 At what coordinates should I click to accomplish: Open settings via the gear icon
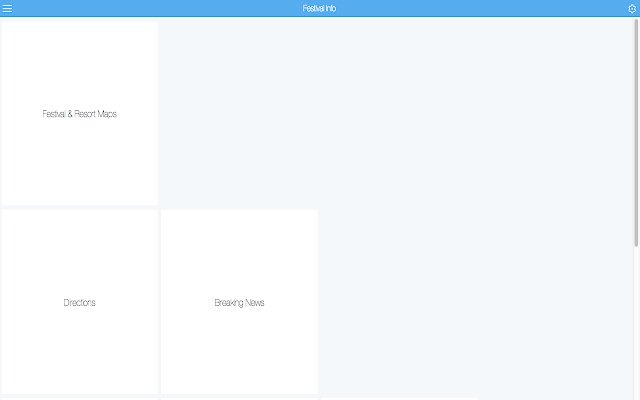pos(632,9)
